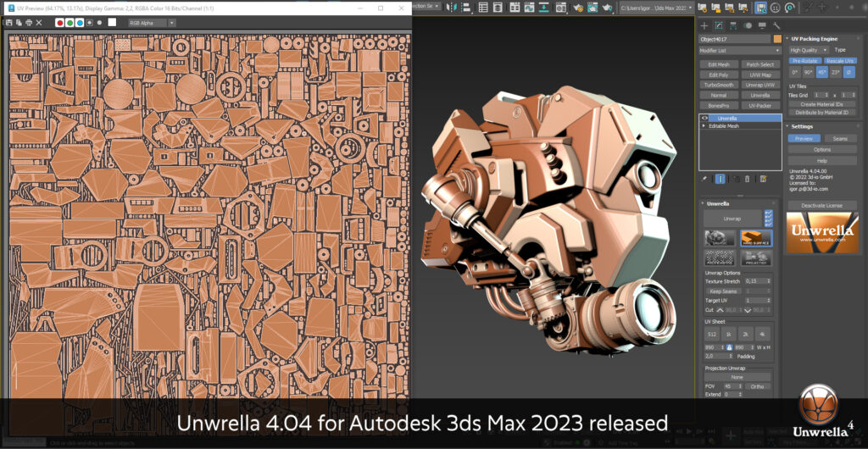Viewport: 868px width, 449px height.
Task: Click the Pin Stack icon
Action: coord(704,179)
